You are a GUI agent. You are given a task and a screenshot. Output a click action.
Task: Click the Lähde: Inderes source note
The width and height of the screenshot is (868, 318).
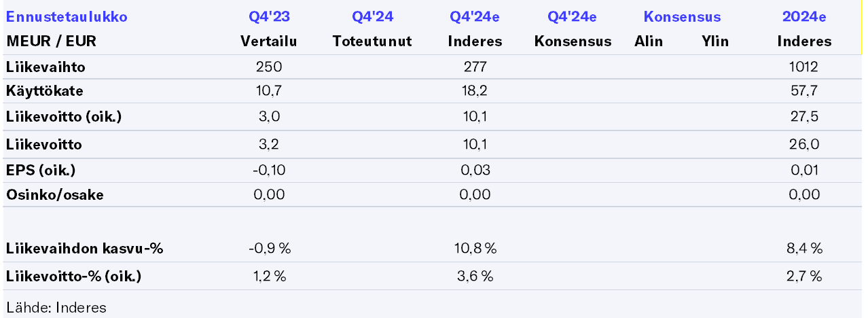click(x=56, y=307)
